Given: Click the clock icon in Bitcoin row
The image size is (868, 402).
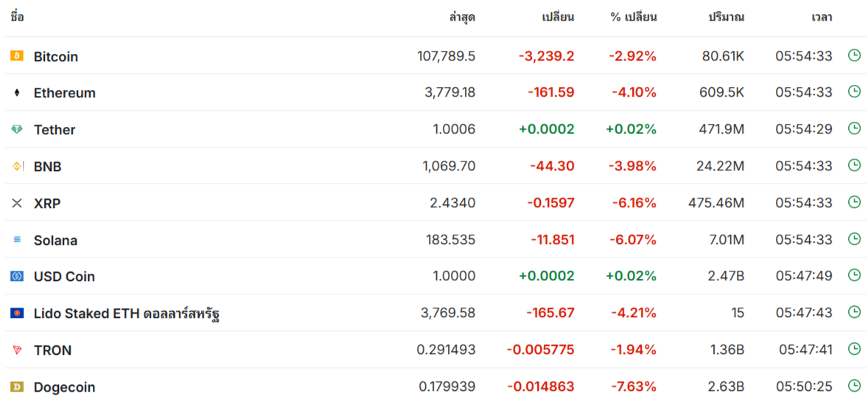Looking at the screenshot, I should click(x=854, y=55).
